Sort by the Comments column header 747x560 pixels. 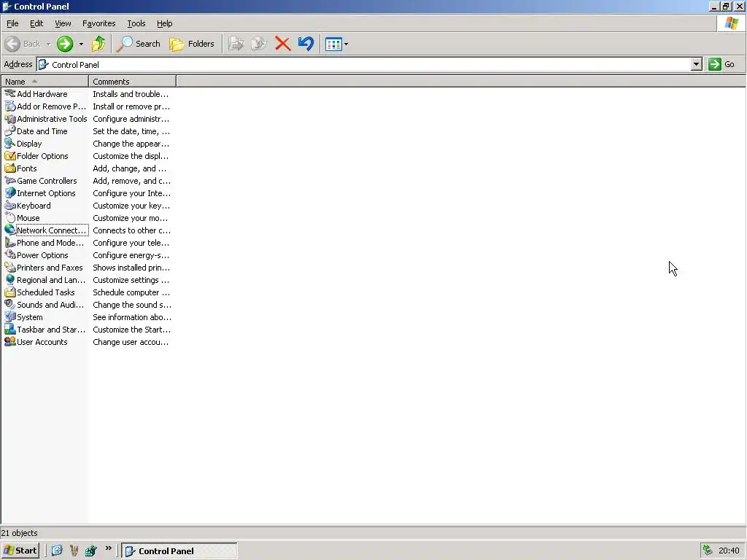(x=133, y=82)
